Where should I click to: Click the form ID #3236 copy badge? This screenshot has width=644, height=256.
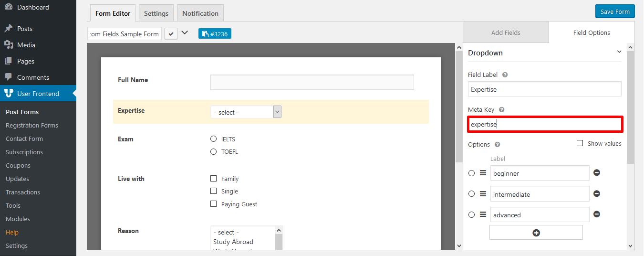point(215,34)
